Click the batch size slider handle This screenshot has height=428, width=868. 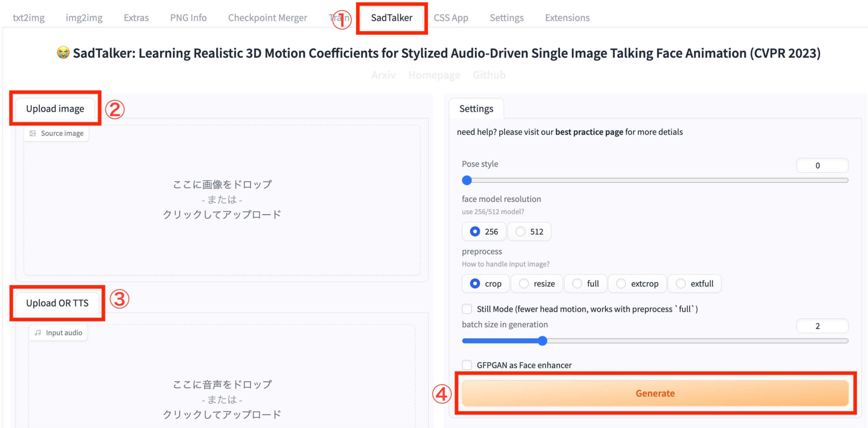point(543,341)
